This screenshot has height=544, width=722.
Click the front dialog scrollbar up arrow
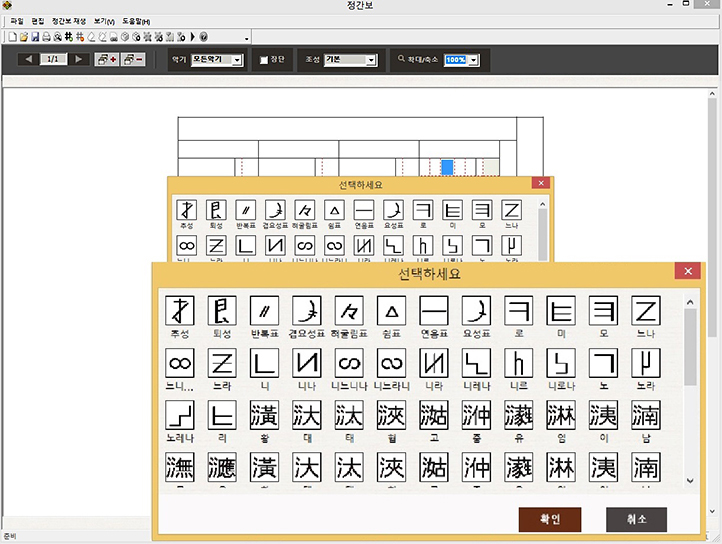click(x=690, y=303)
